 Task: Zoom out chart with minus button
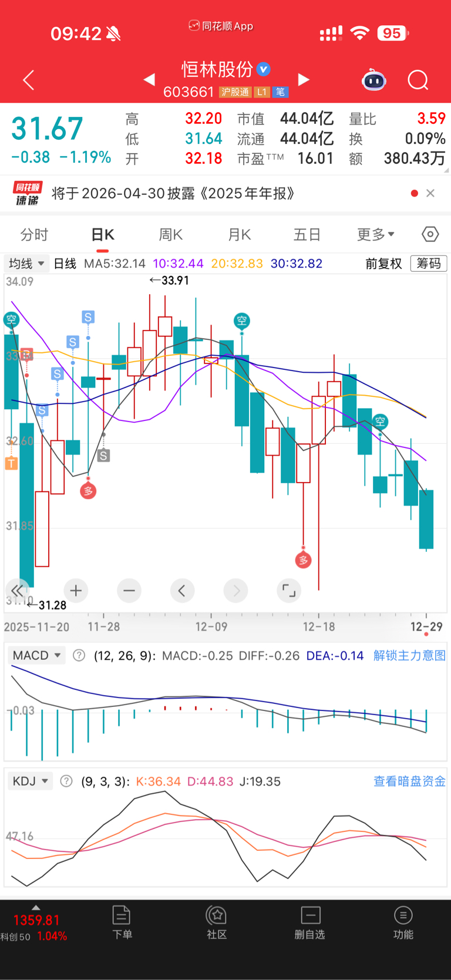pyautogui.click(x=129, y=590)
